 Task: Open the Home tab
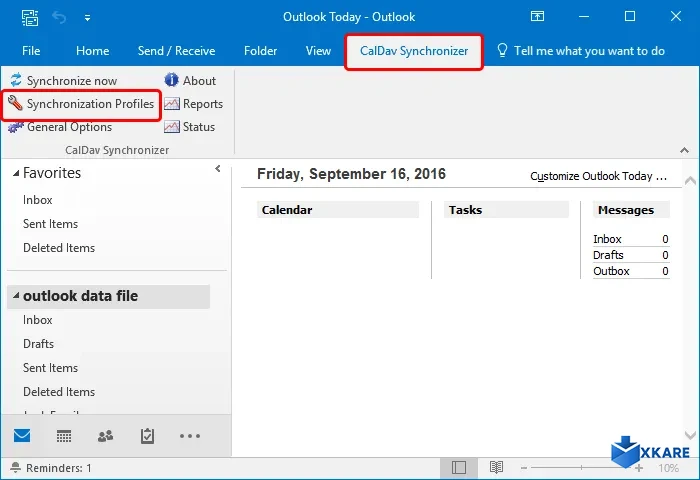coord(92,51)
